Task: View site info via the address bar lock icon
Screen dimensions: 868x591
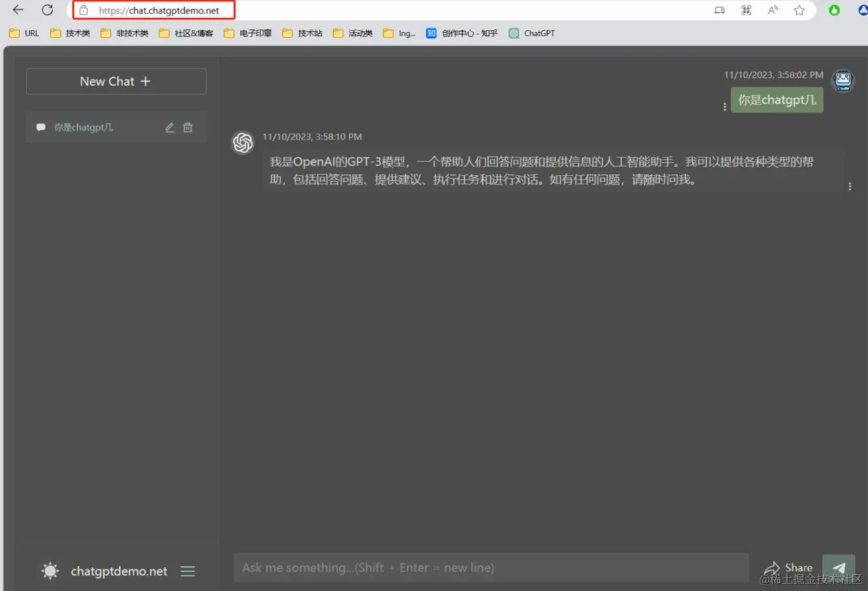Action: 84,10
